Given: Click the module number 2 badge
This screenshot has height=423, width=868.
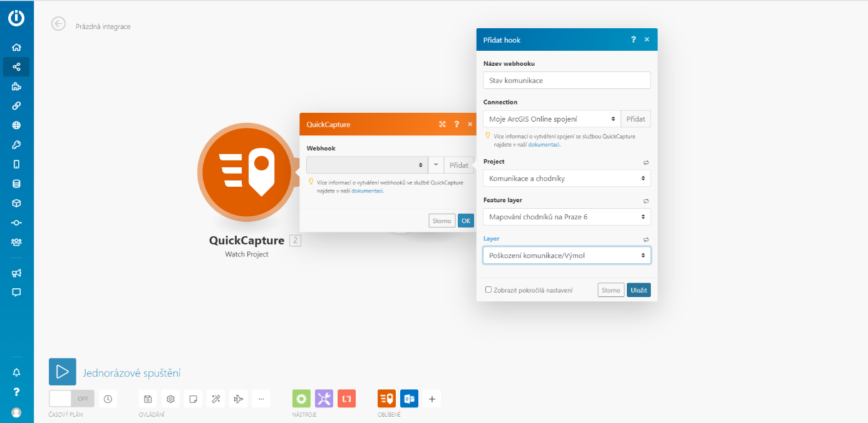Looking at the screenshot, I should [x=296, y=240].
